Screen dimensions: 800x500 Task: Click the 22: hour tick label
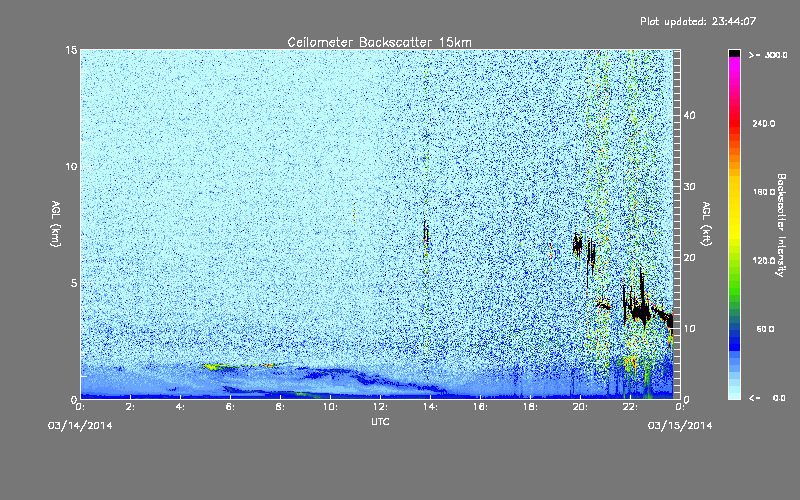pyautogui.click(x=631, y=407)
